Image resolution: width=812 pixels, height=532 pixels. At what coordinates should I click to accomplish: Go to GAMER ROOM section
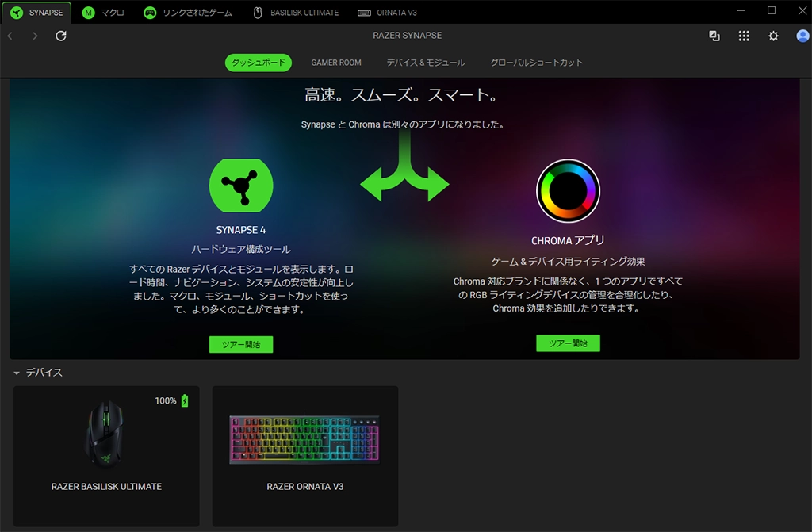335,63
